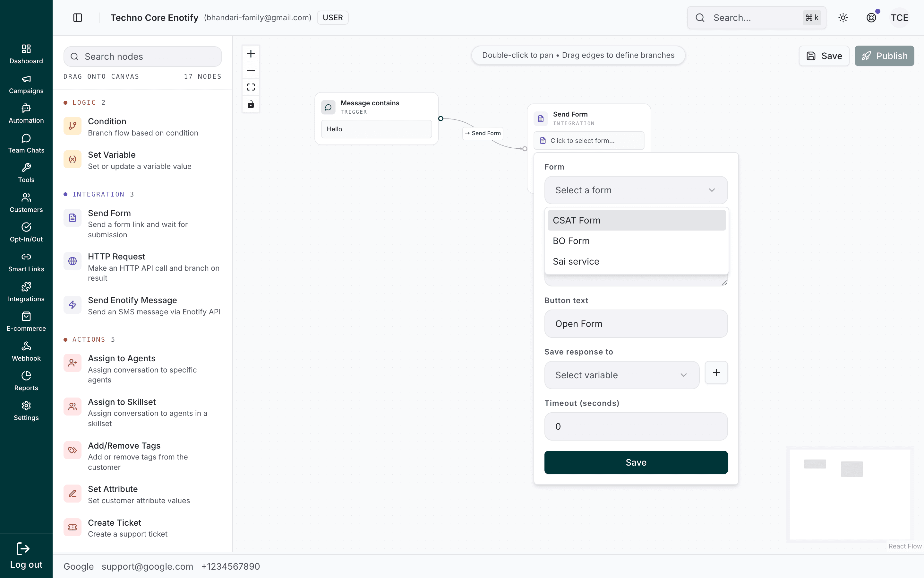This screenshot has width=924, height=578.
Task: Open Integrations in the sidebar
Action: point(26,292)
